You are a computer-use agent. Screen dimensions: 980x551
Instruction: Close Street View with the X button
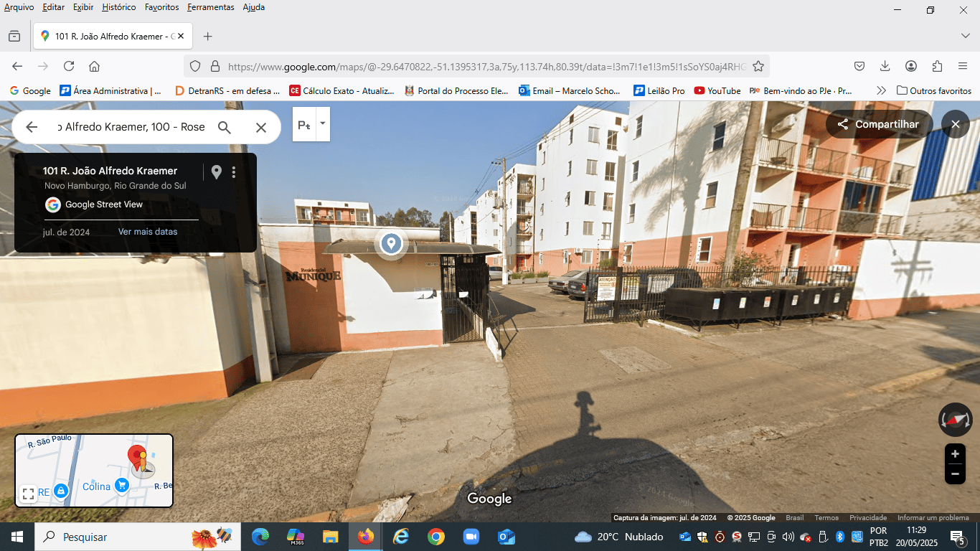[x=956, y=124]
